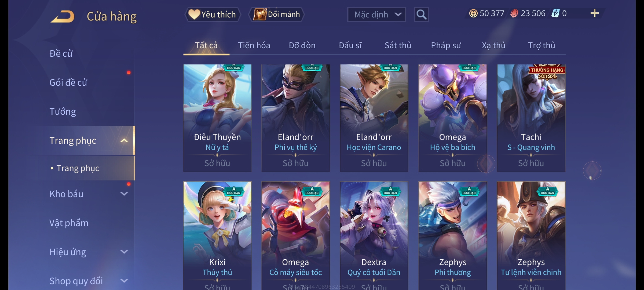Screen dimensions: 644x290
Task: Tap the gold coin currency icon
Action: click(473, 13)
